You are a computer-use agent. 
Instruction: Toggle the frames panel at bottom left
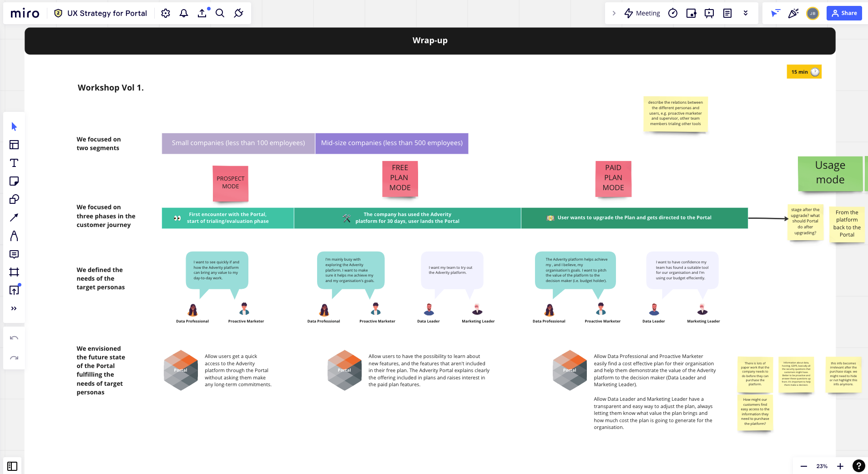pos(12,466)
